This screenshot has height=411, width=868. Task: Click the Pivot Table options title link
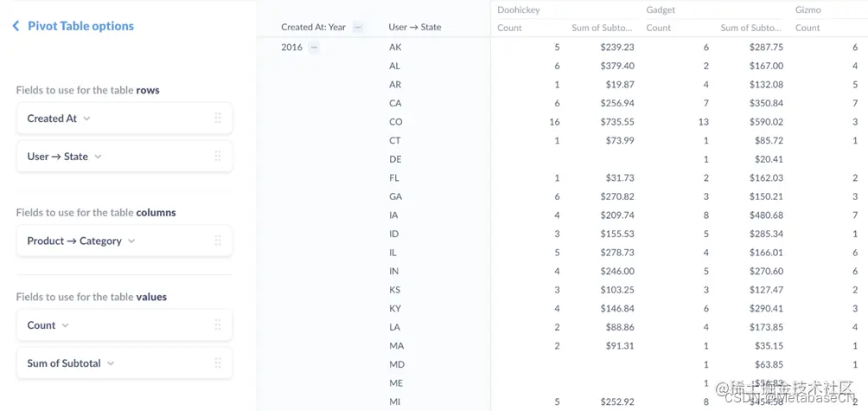[80, 26]
